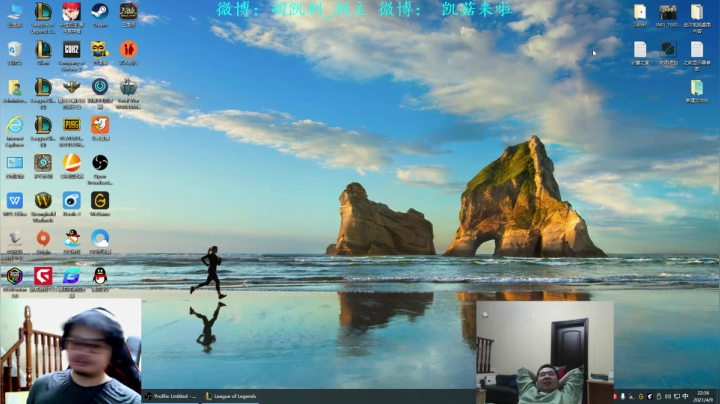Select League of Legends icon beside Administrator folder
720x404 pixels.
pos(43,87)
